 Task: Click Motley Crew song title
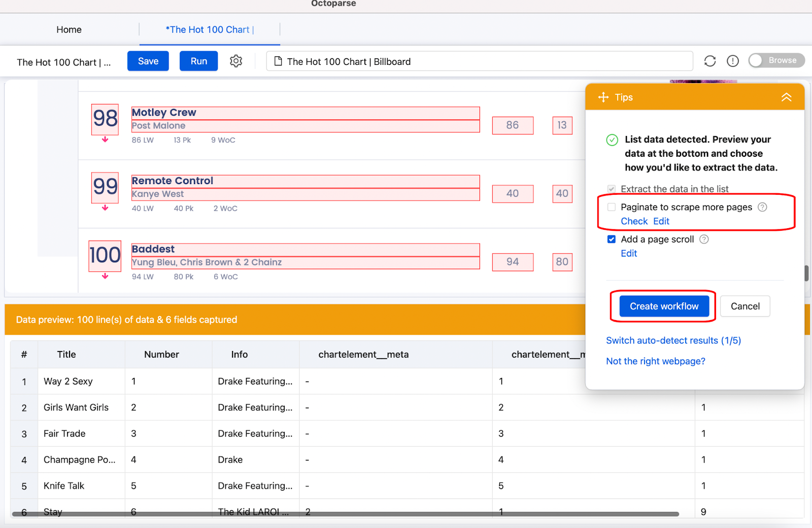pos(164,113)
